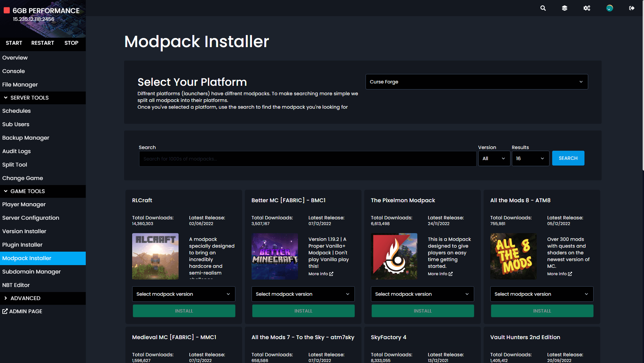
Task: Click the search magnifier icon in top bar
Action: [543, 8]
